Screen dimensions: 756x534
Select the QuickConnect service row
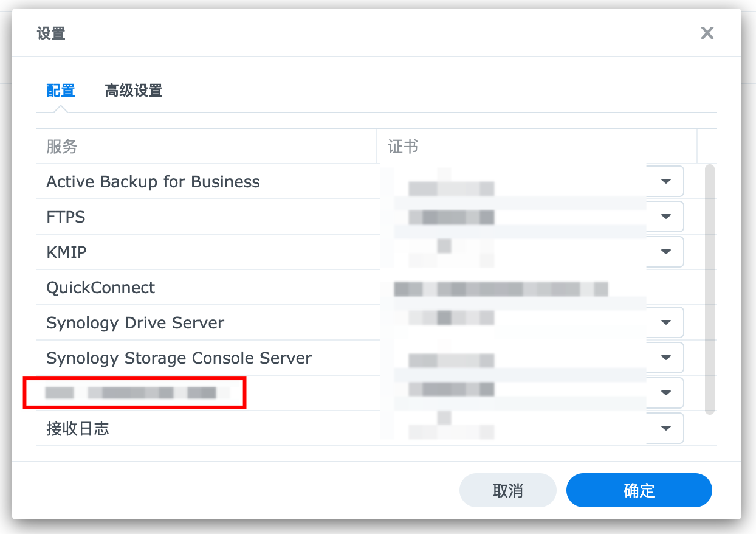[101, 287]
